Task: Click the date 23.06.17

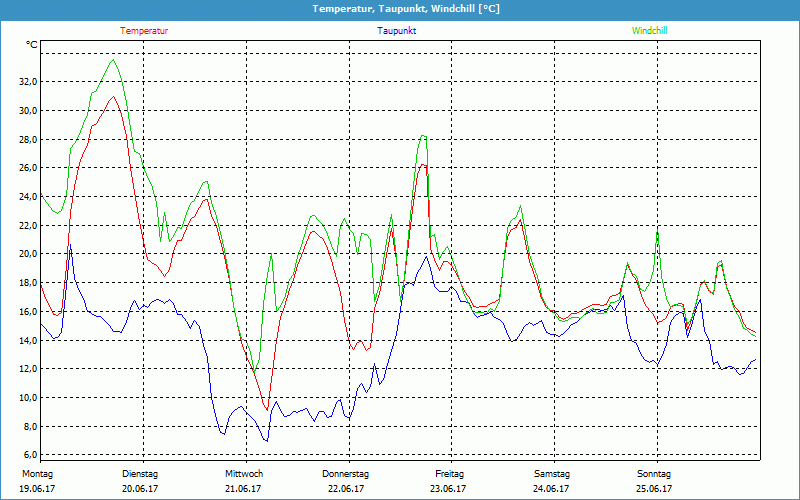Action: pos(448,489)
